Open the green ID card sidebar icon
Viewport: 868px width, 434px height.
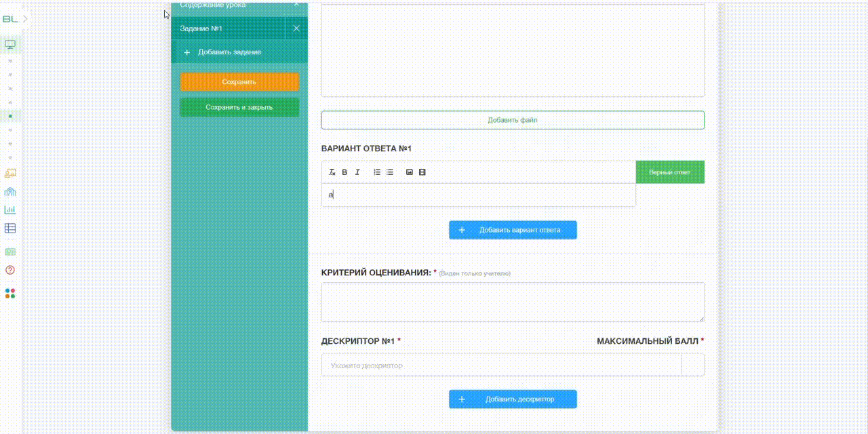coord(10,252)
